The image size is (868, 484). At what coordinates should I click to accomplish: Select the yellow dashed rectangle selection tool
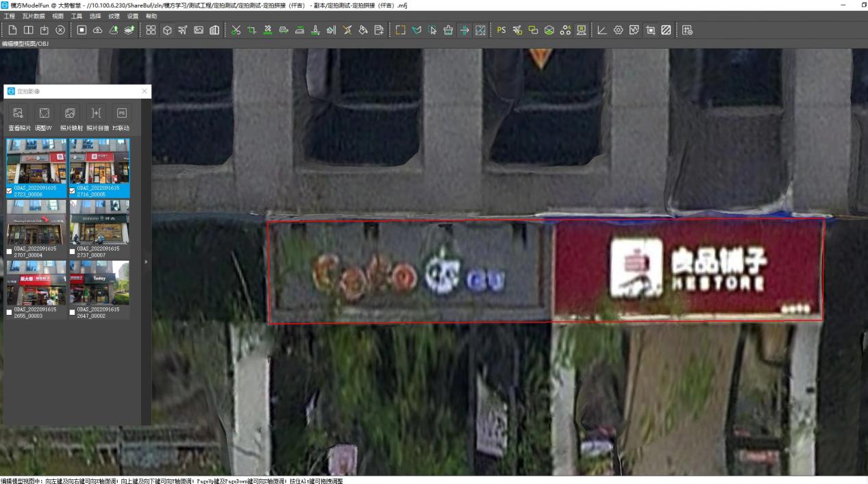[400, 30]
